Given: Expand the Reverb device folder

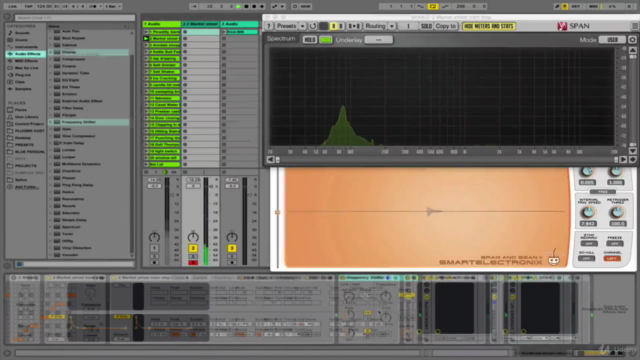Looking at the screenshot, I should pyautogui.click(x=51, y=206).
